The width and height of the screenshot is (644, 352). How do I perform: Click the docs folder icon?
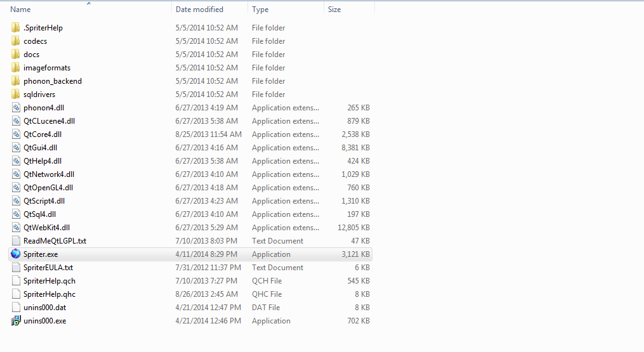(x=16, y=54)
